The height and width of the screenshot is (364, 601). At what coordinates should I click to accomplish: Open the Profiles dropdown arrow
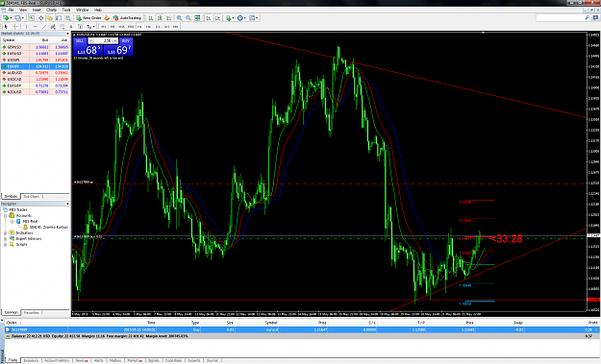pos(23,18)
